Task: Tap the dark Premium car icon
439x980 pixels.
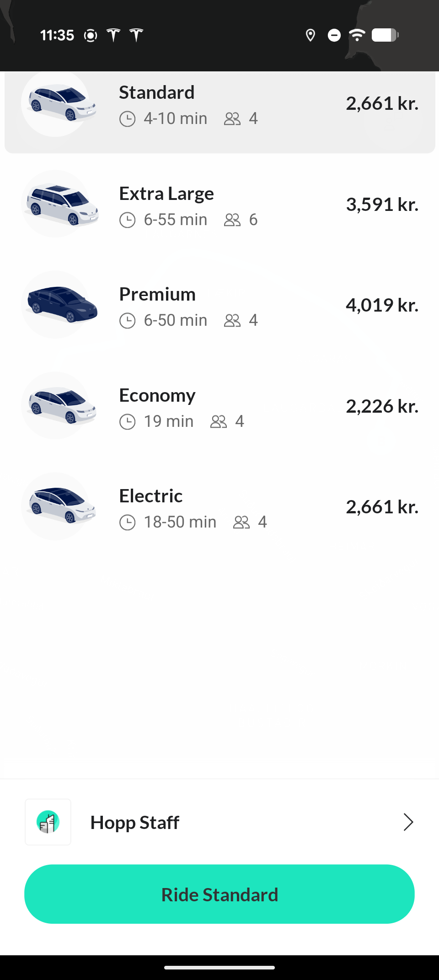Action: 62,305
